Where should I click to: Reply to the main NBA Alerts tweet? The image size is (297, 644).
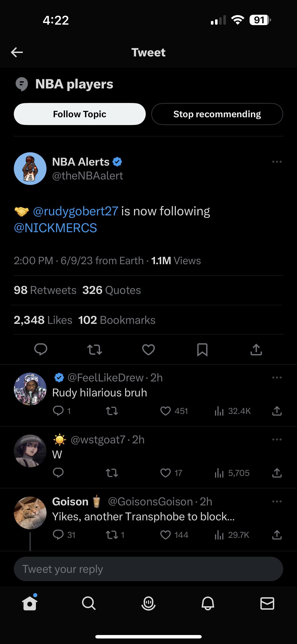pos(41,349)
